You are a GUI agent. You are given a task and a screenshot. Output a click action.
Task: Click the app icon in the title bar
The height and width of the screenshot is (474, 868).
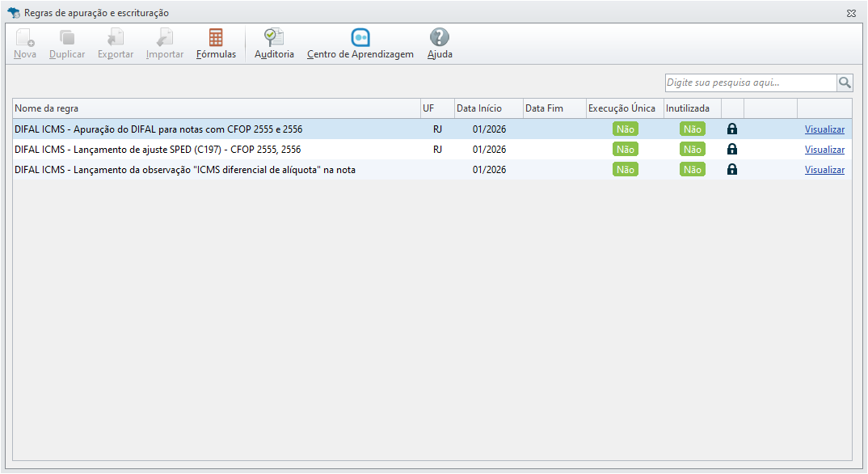click(x=14, y=13)
